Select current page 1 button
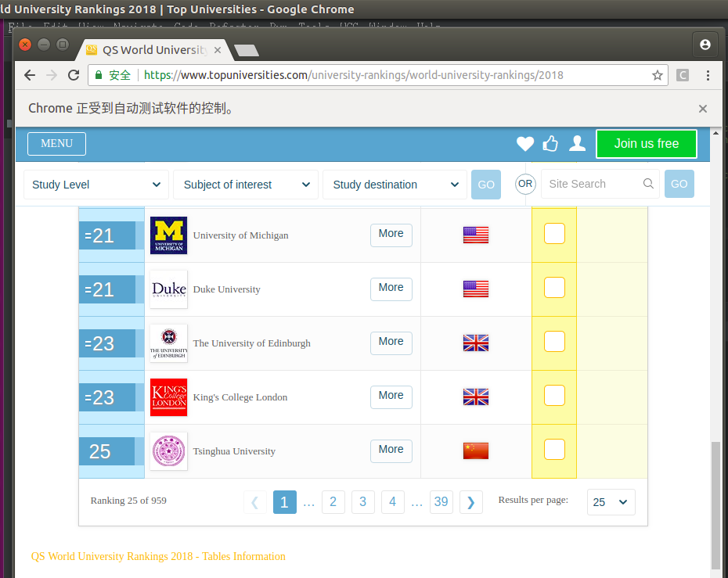Image resolution: width=728 pixels, height=578 pixels. click(x=285, y=502)
